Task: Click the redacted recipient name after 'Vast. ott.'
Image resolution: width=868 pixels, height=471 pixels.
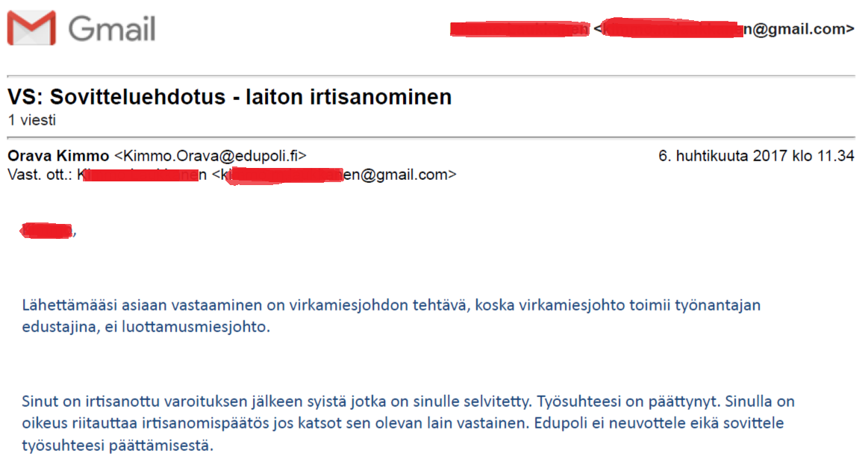Action: (x=142, y=175)
